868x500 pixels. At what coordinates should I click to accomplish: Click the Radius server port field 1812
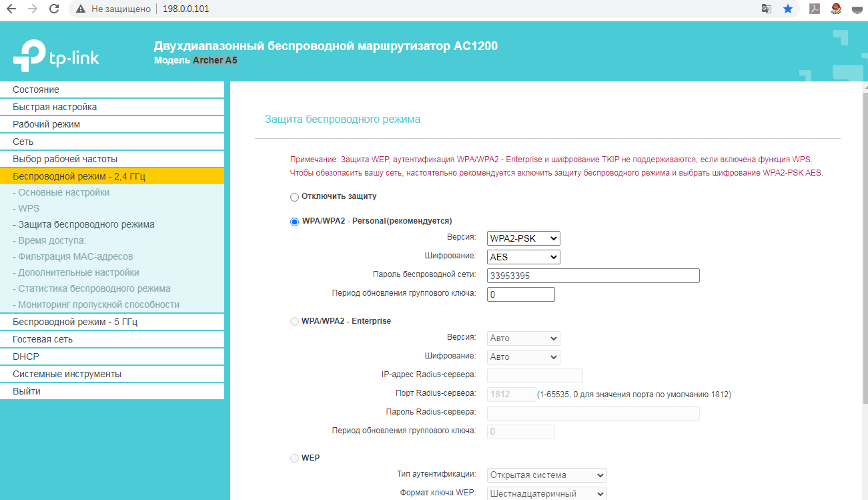click(512, 395)
